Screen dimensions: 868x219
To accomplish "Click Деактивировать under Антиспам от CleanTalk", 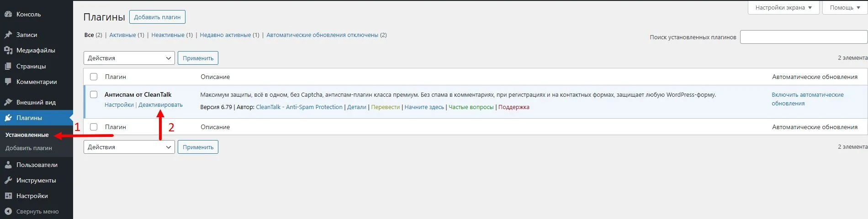I will click(x=160, y=105).
